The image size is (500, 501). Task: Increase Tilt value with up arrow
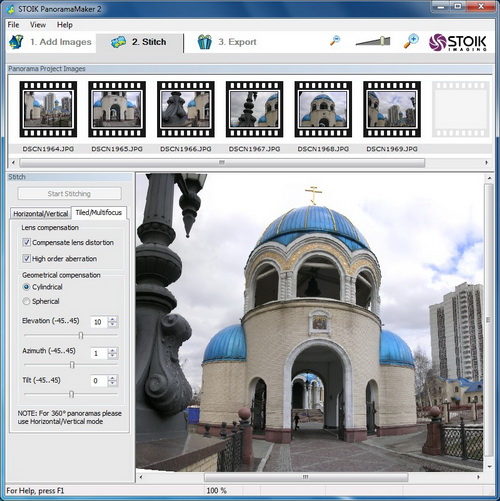[x=113, y=378]
